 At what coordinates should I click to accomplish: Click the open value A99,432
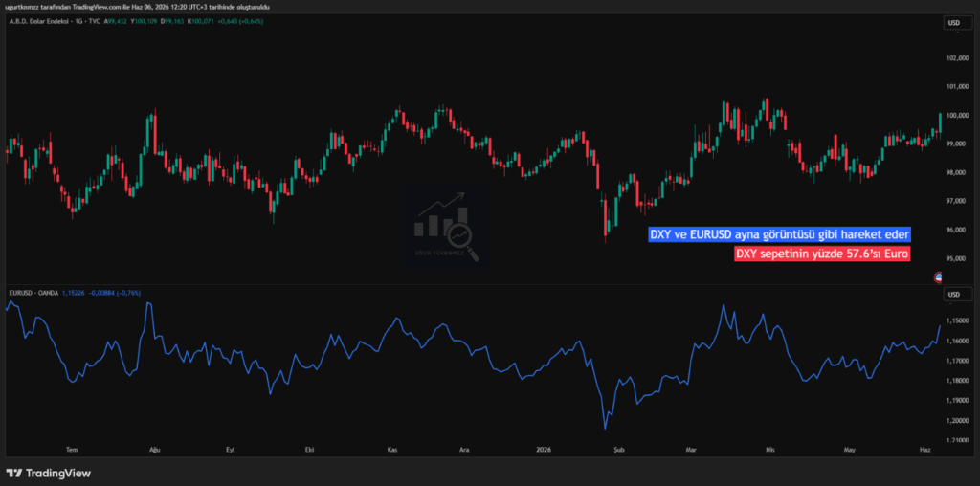(115, 21)
